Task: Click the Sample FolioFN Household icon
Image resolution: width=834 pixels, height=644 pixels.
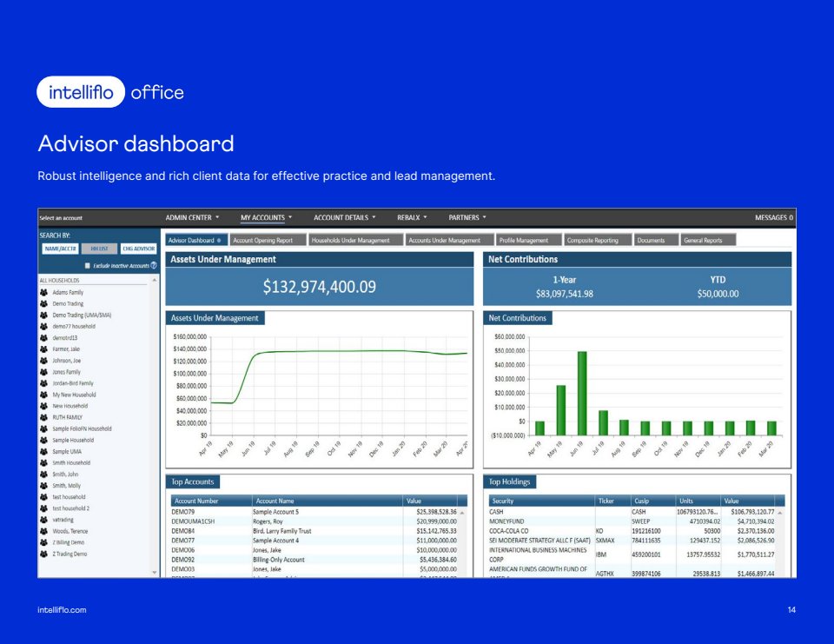Action: [43, 428]
